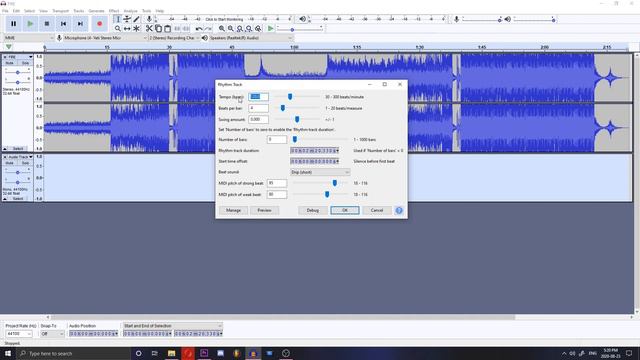Click Fit Selection to width icon
This screenshot has width=640, height=360.
pos(240,29)
